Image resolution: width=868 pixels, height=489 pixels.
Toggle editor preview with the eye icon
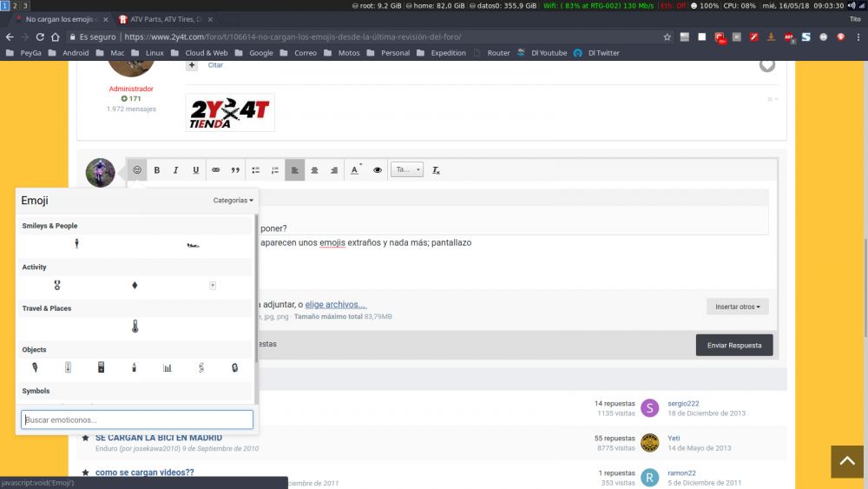tap(378, 170)
